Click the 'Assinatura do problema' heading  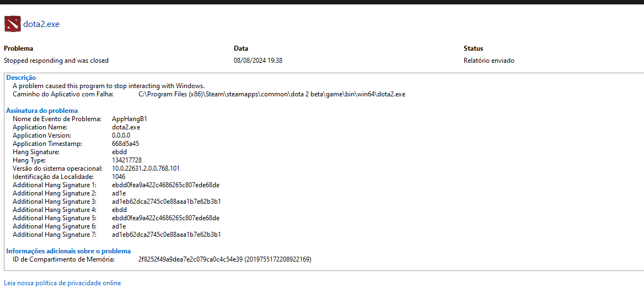pyautogui.click(x=42, y=111)
